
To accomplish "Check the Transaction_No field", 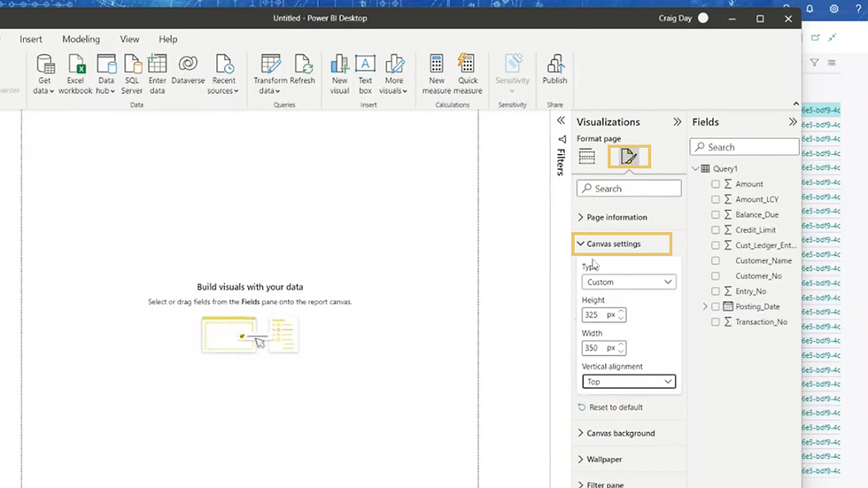I will [716, 321].
